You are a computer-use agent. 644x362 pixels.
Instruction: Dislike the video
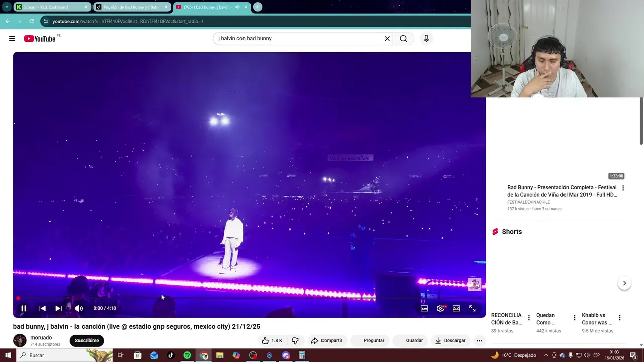295,341
